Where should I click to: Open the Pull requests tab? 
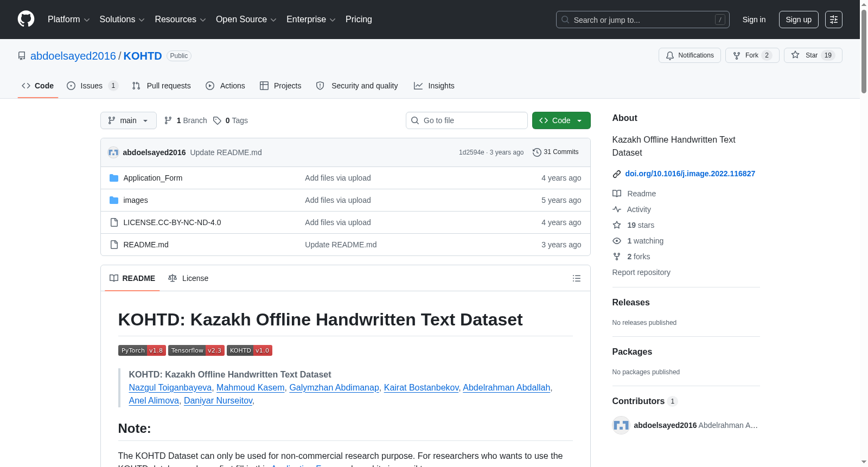pos(162,86)
